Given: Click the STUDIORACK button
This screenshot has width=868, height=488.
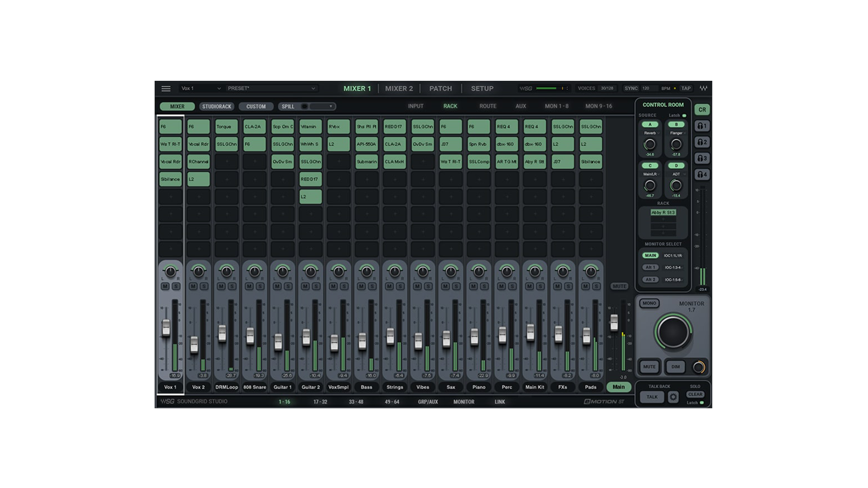Looking at the screenshot, I should pyautogui.click(x=217, y=107).
